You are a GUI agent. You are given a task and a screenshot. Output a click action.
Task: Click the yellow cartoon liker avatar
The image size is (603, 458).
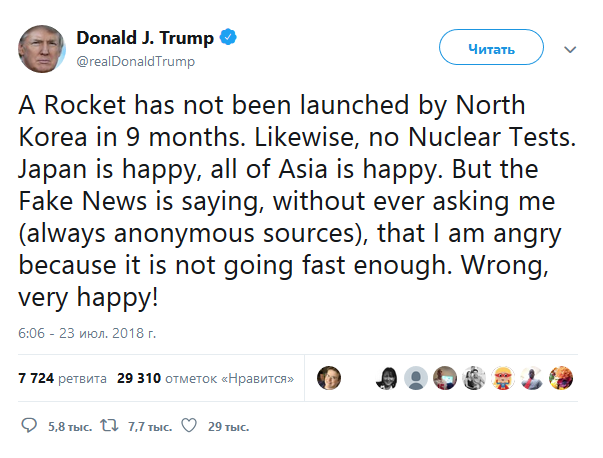503,378
